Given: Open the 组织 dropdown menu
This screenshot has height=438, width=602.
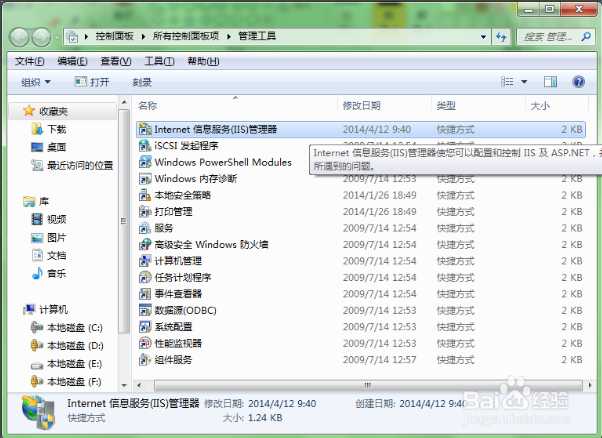Looking at the screenshot, I should [x=36, y=82].
